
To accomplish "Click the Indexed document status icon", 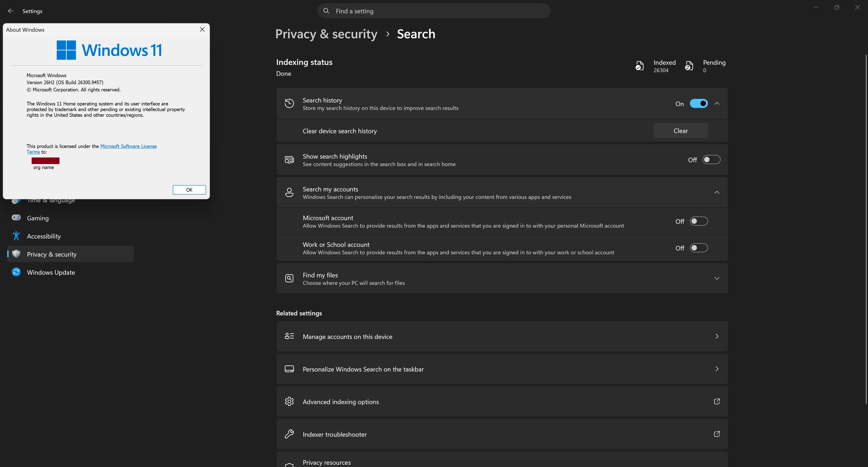I will pos(639,66).
